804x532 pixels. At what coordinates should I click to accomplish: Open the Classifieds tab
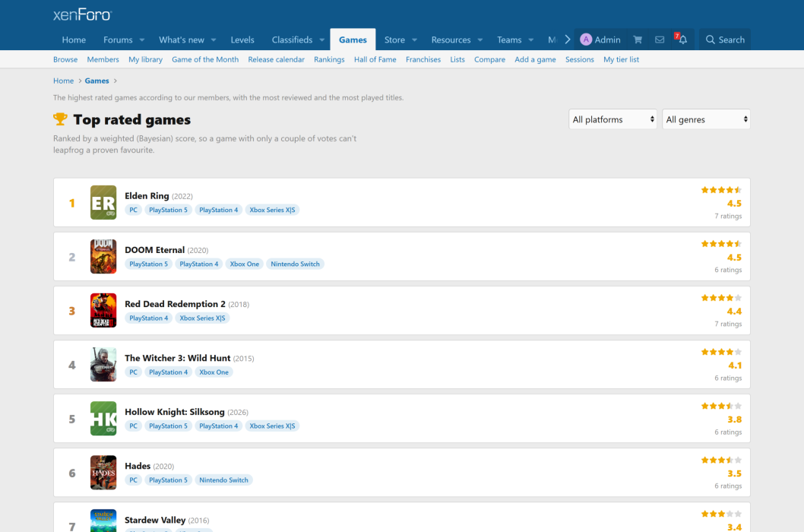coord(292,40)
